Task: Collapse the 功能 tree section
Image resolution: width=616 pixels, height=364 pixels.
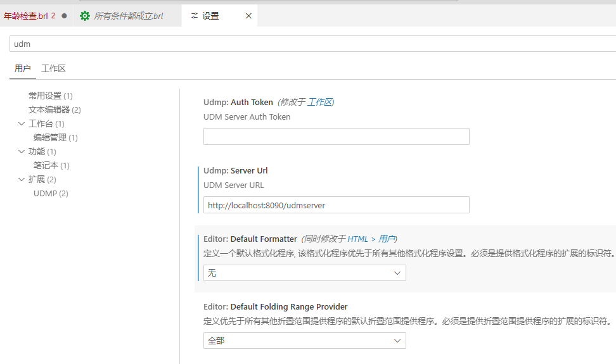Action: [x=22, y=152]
